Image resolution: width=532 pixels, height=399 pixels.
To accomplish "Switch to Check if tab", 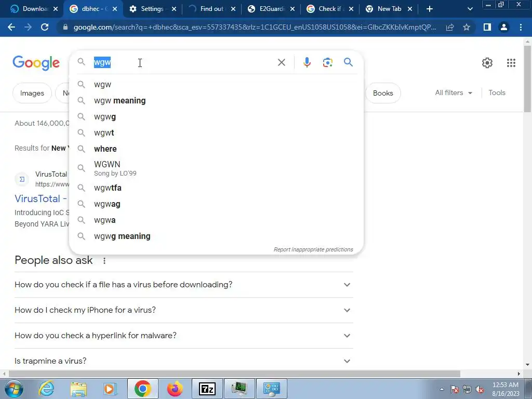I will click(330, 9).
